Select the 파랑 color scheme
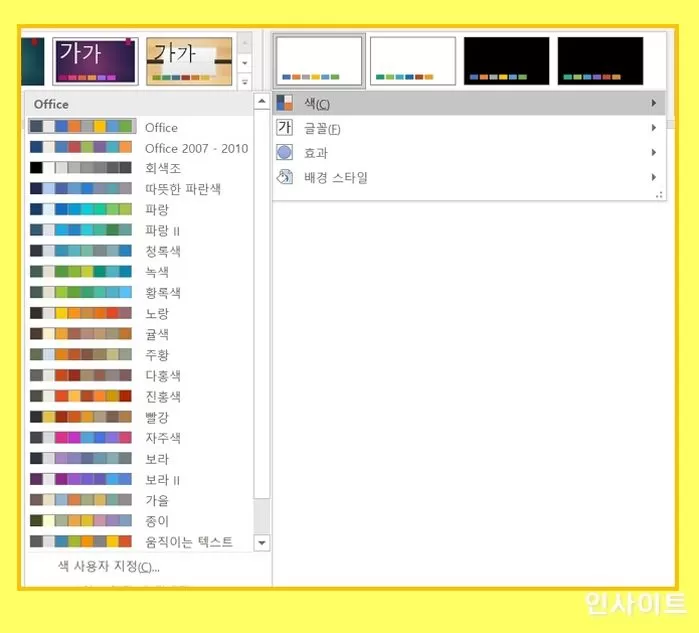The width and height of the screenshot is (699, 633). pos(140,210)
